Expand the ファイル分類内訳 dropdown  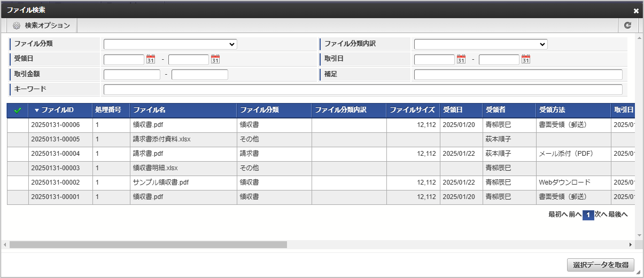click(480, 44)
